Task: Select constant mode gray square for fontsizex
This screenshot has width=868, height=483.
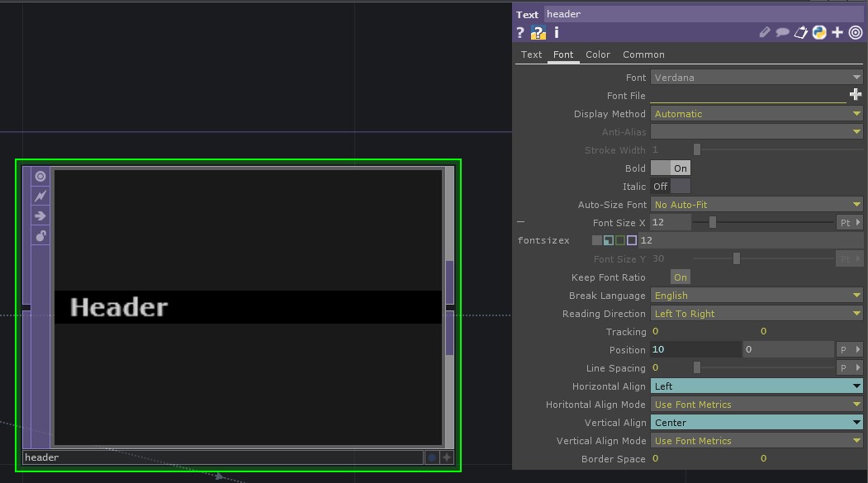Action: click(597, 240)
